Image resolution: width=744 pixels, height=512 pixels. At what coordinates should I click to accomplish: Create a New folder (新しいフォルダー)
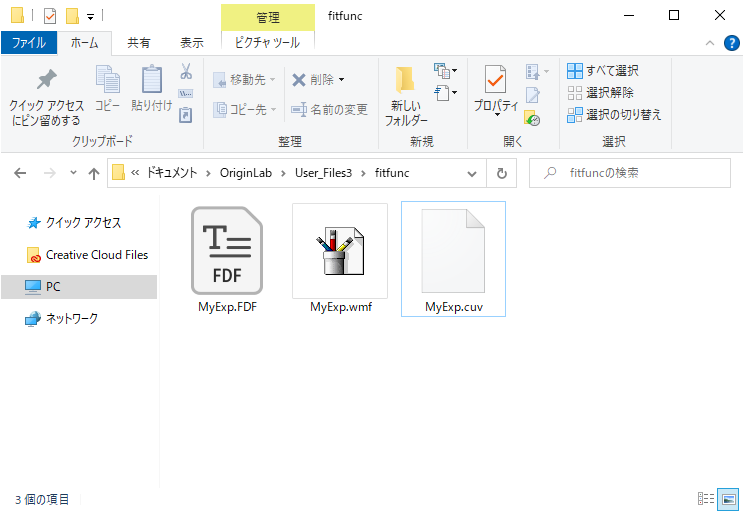tap(406, 97)
